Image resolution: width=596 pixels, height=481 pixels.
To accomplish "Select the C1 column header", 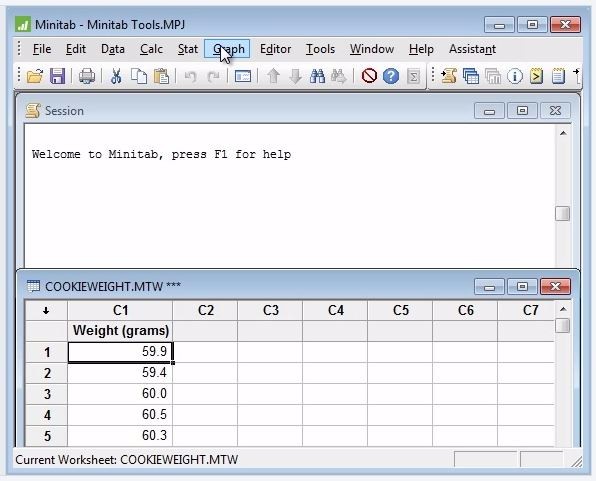I will coord(120,311).
